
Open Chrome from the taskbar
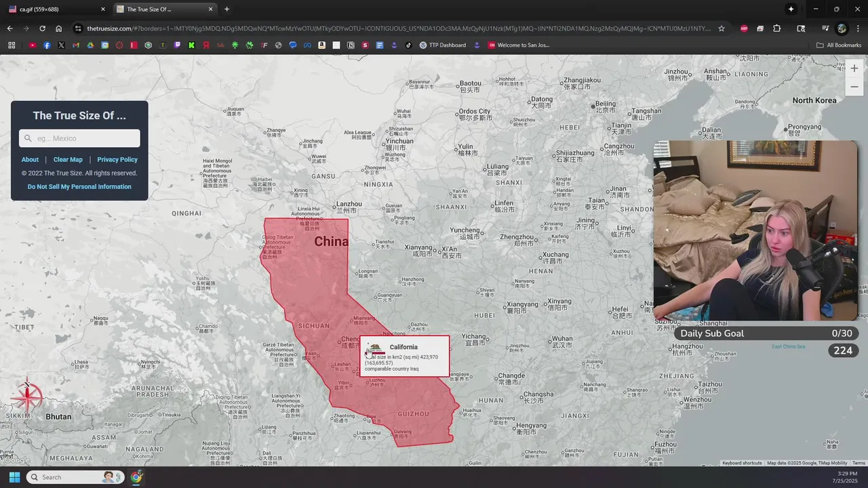136,477
